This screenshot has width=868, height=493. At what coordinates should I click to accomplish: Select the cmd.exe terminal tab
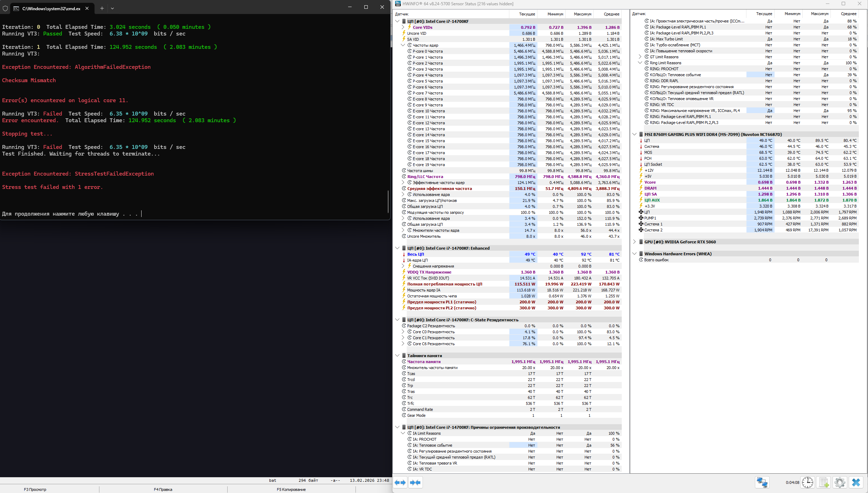(51, 8)
